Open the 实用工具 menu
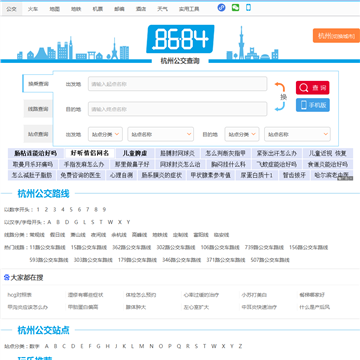360x360 pixels. tap(189, 9)
